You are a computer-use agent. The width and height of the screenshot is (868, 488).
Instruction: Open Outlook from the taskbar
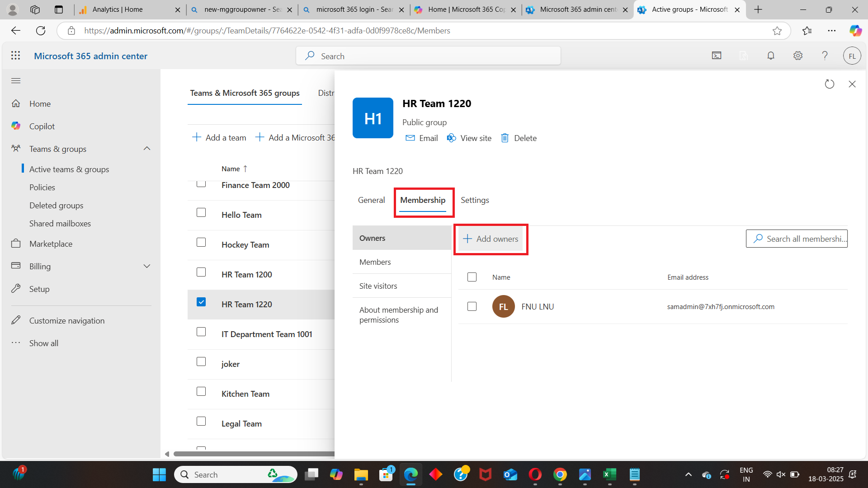coord(510,474)
